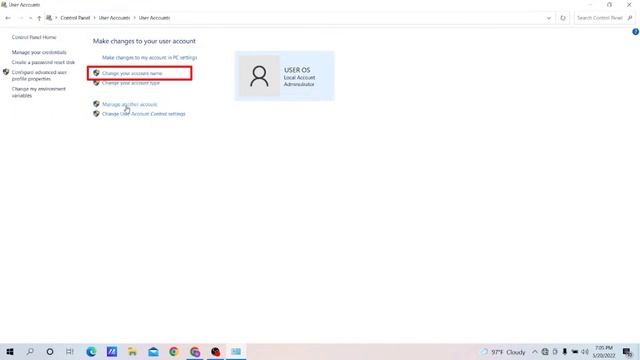Click the User Accounts icon in address bar
This screenshot has height=360, width=640.
click(x=49, y=18)
